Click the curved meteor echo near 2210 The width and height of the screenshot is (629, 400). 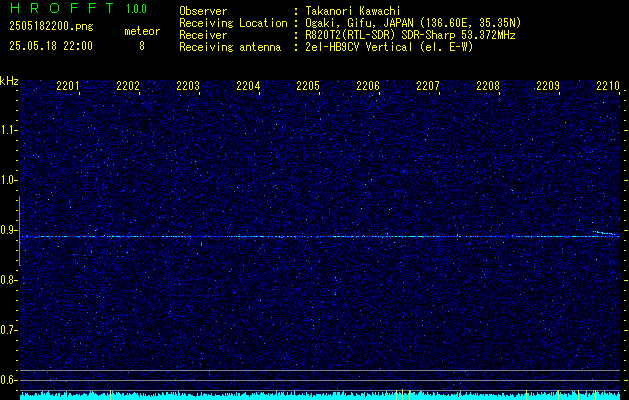605,233
